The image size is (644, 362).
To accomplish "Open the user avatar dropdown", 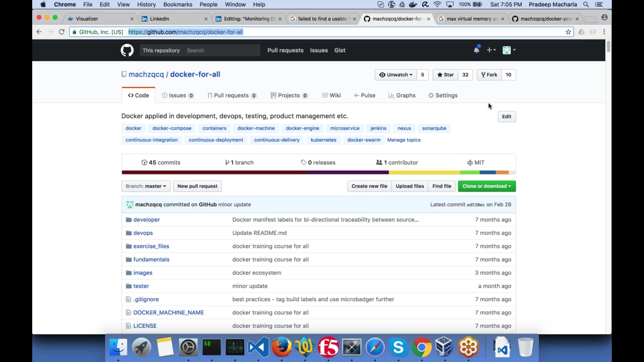I will point(509,50).
